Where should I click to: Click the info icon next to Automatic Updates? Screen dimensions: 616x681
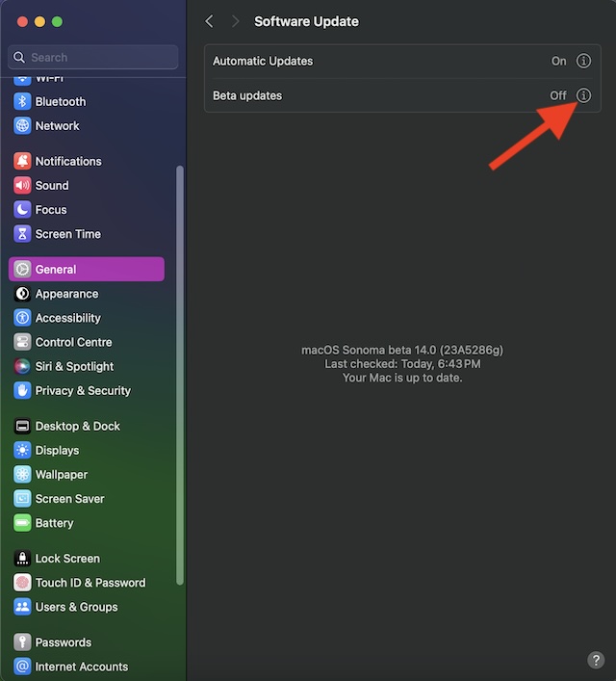coord(583,61)
